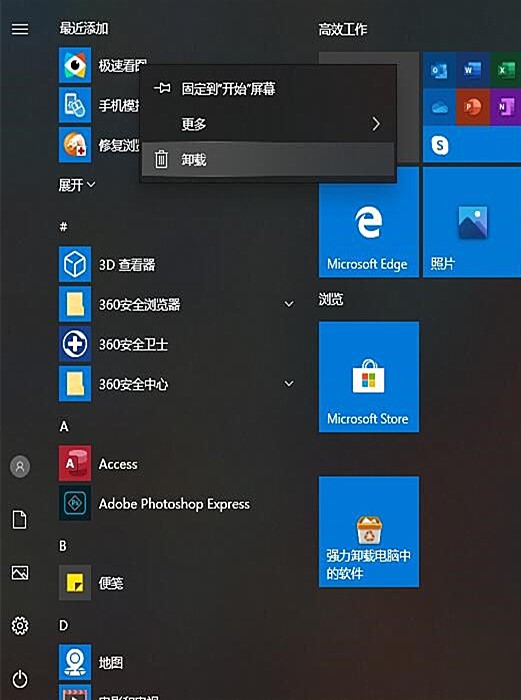Open the 更多 submenu arrow
This screenshot has height=700, width=521.
click(x=376, y=124)
